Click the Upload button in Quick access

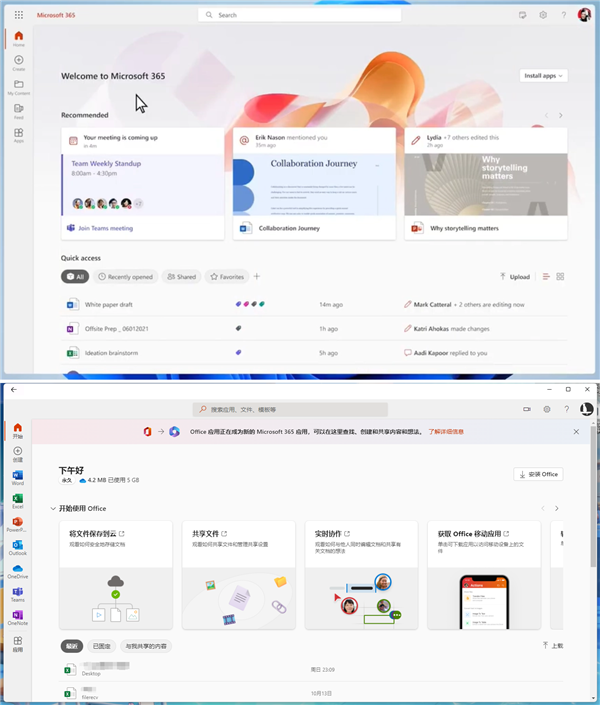515,277
